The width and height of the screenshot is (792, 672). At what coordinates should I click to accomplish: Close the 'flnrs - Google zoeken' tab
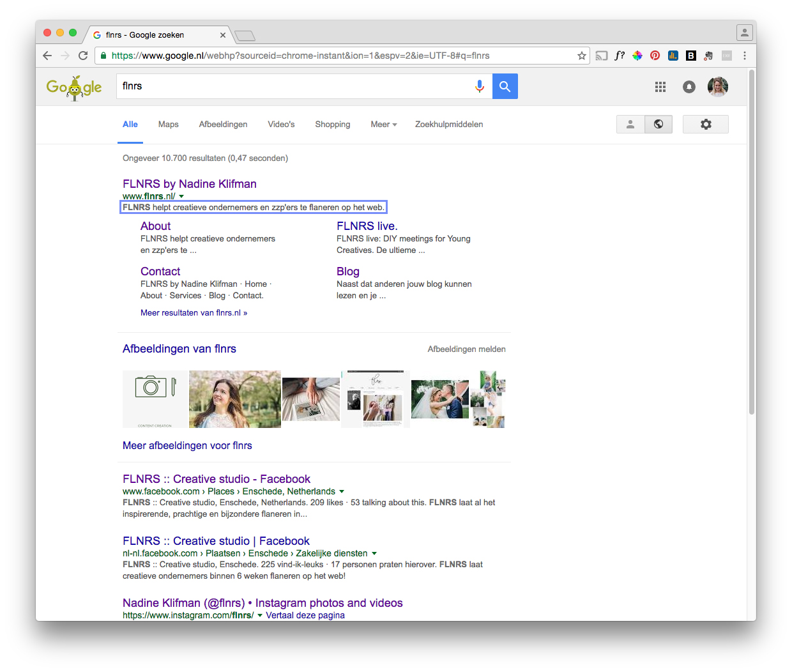coord(223,35)
